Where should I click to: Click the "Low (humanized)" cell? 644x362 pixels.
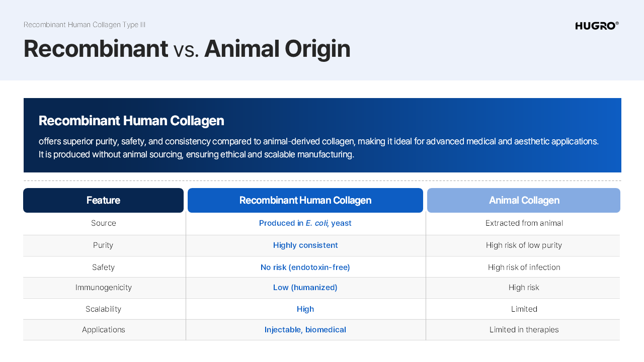[305, 288]
